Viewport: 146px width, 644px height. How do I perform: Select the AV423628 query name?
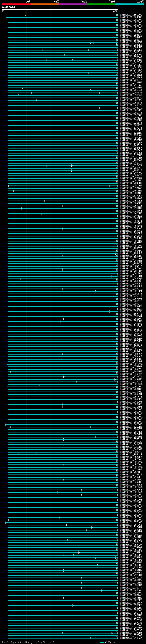pos(8,7)
